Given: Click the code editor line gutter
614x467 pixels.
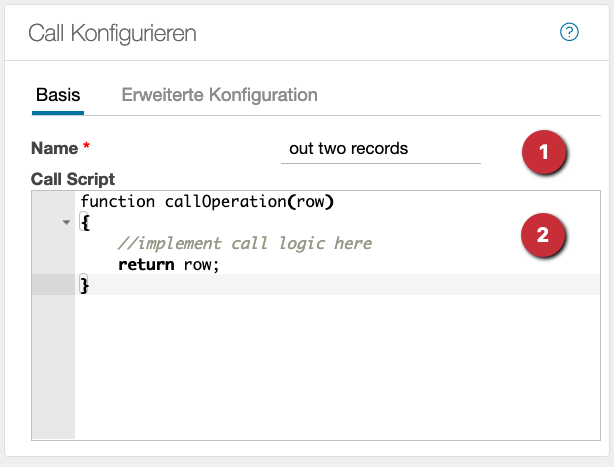Looking at the screenshot, I should click(52, 360).
